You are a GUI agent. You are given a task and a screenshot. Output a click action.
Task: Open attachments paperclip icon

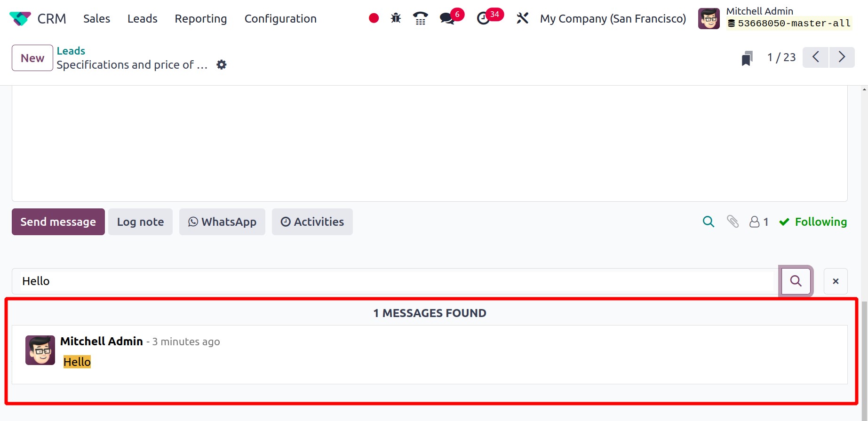point(733,222)
